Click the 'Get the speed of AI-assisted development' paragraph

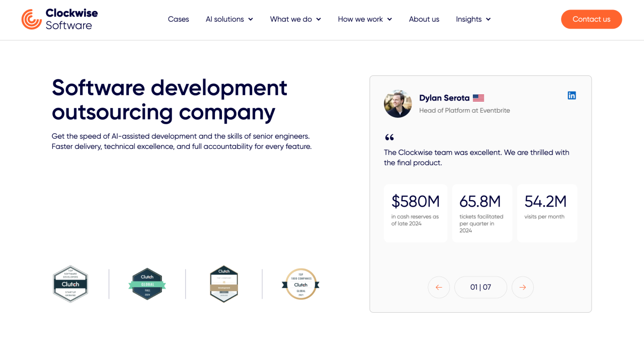pyautogui.click(x=182, y=141)
